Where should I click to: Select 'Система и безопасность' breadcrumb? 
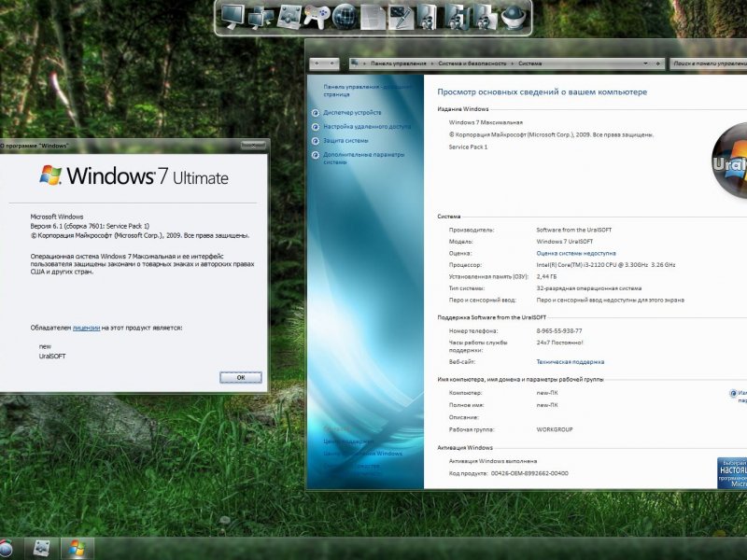point(472,63)
